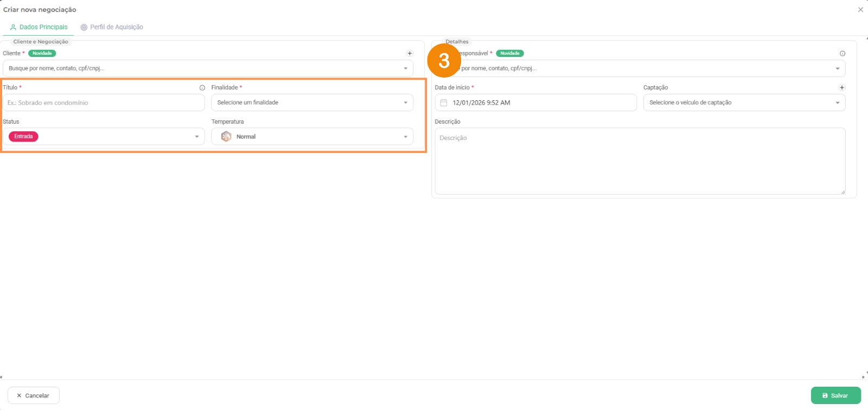Image resolution: width=868 pixels, height=410 pixels.
Task: Click the info icon beside Título
Action: [202, 88]
